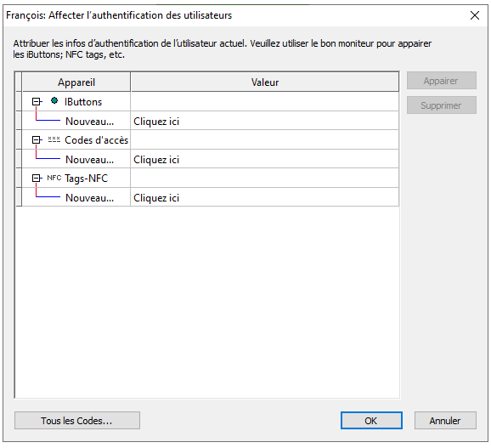Open the Tous les Codes dialog
Image resolution: width=491 pixels, height=448 pixels.
click(x=77, y=421)
